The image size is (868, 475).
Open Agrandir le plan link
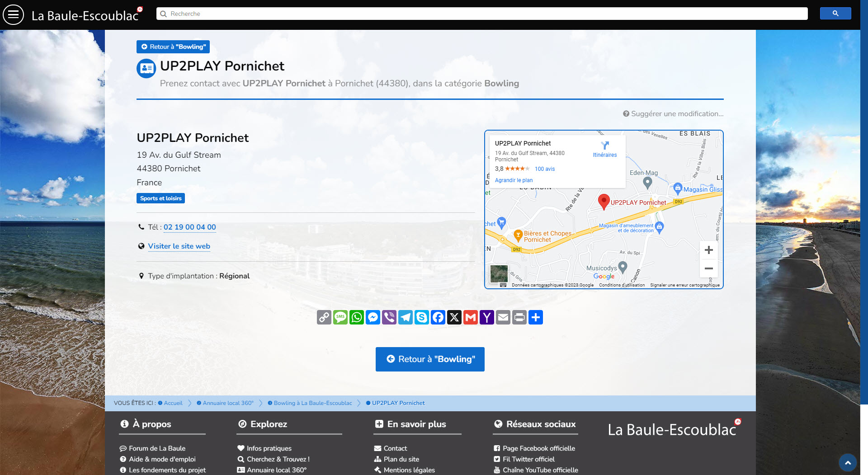514,180
